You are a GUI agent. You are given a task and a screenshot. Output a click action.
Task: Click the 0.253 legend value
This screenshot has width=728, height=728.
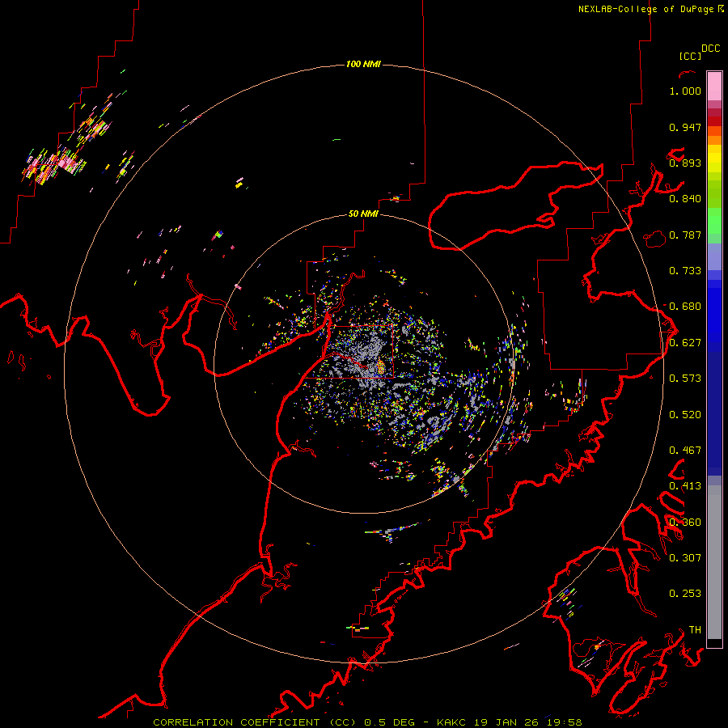(x=685, y=594)
